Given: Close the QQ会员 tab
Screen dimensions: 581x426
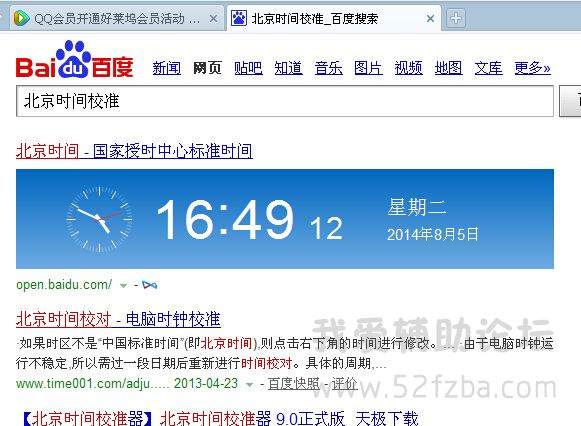Looking at the screenshot, I should point(213,18).
